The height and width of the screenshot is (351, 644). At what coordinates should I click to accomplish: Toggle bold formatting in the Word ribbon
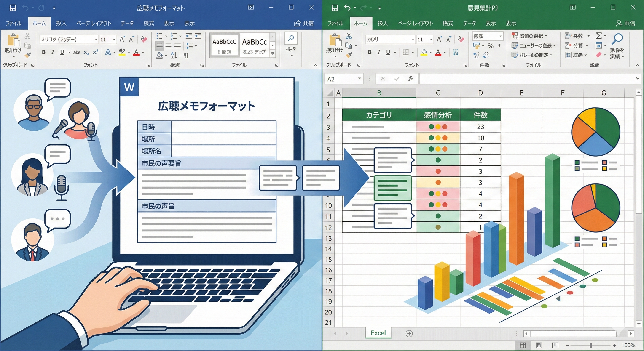[43, 52]
